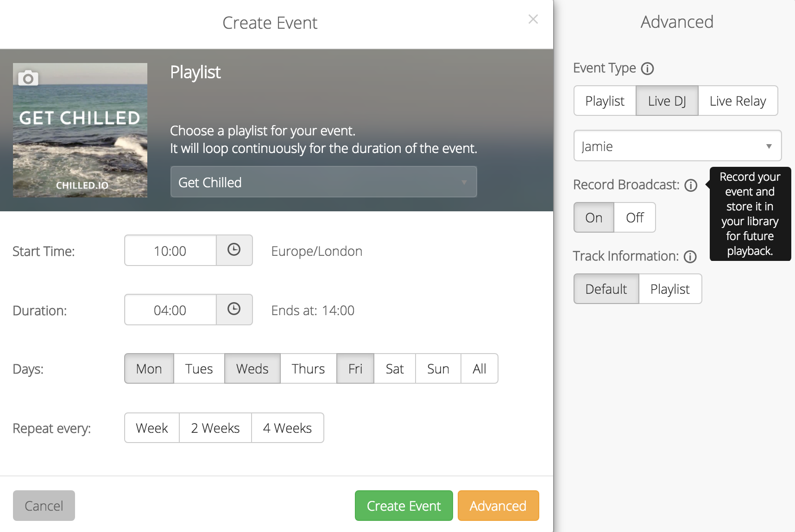Turn Record Broadcast off

point(634,217)
